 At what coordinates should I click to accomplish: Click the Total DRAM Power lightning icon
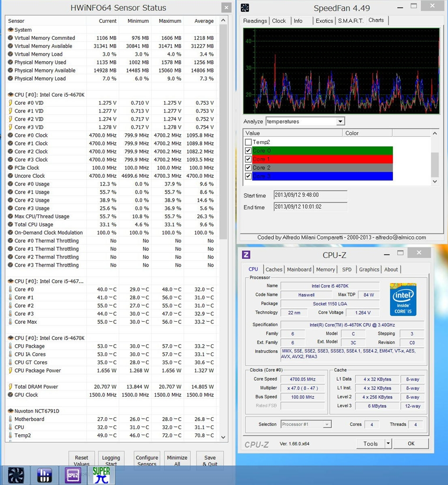(10, 386)
